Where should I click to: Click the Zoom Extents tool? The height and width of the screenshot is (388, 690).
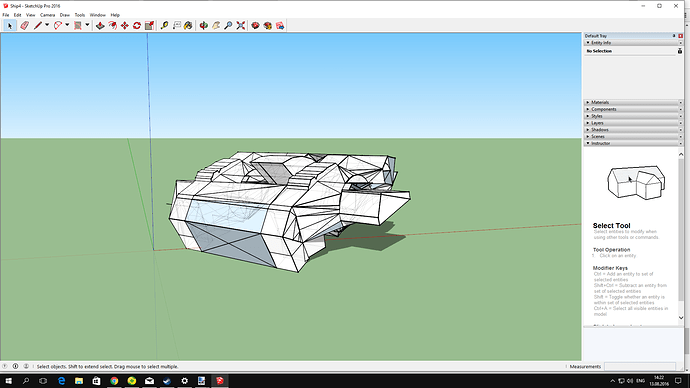241,26
